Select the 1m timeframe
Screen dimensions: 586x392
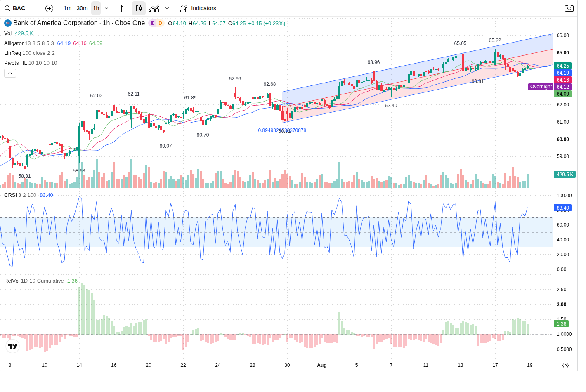[x=68, y=8]
